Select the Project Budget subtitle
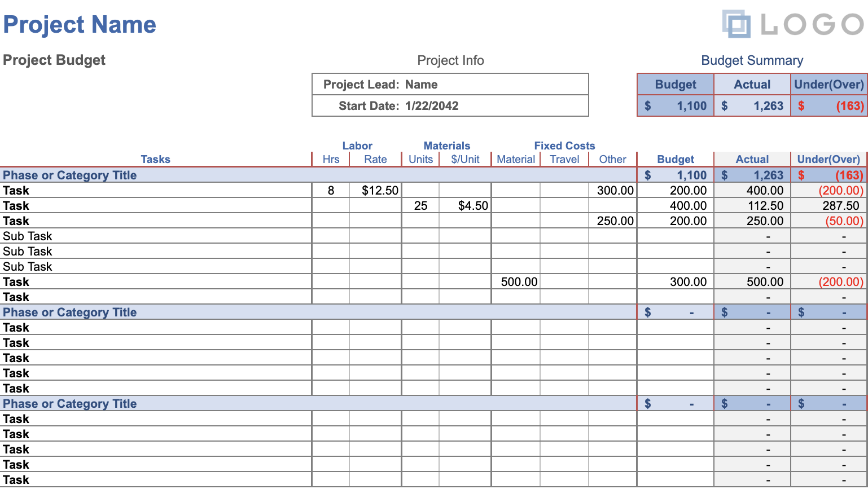The width and height of the screenshot is (868, 489). coord(54,60)
